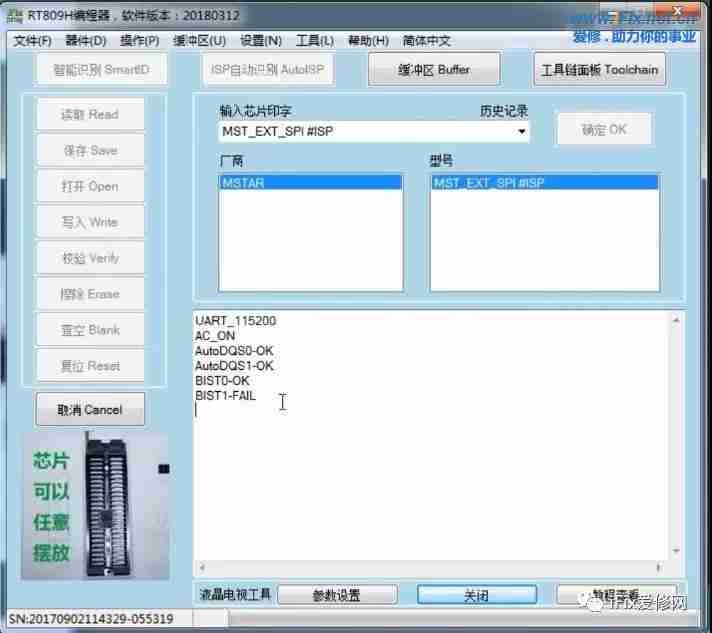Viewport: 712px width, 633px height.
Task: Click the 智能识别 SmartID button
Action: pyautogui.click(x=101, y=69)
